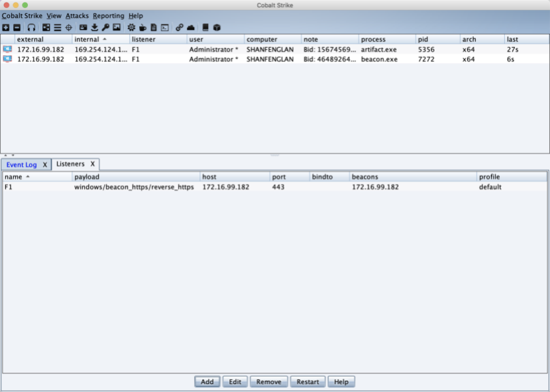This screenshot has height=392, width=550.
Task: Open the credentials view icon
Action: click(82, 27)
